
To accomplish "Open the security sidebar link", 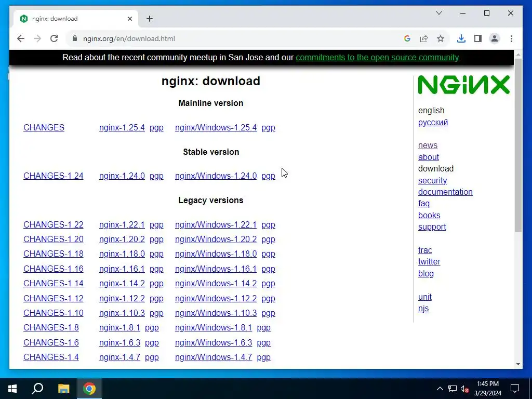I will pos(432,180).
